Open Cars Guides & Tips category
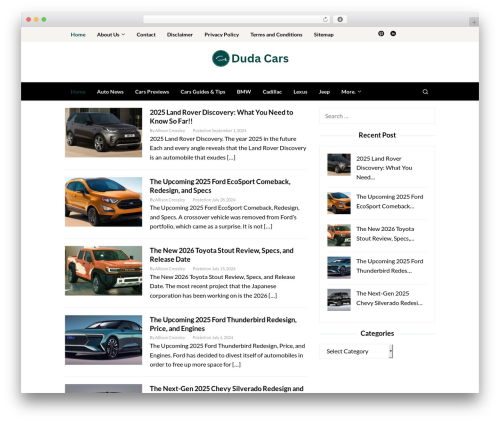This screenshot has height=423, width=500. 203,92
